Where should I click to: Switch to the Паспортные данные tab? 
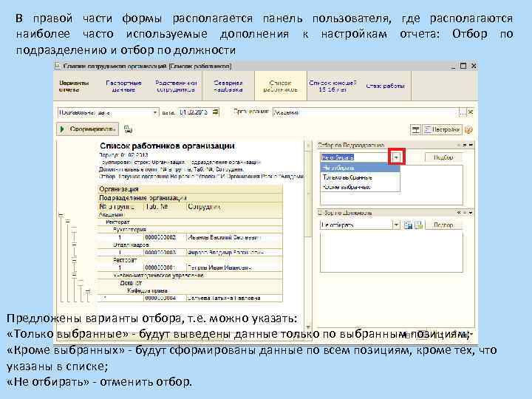[124, 86]
